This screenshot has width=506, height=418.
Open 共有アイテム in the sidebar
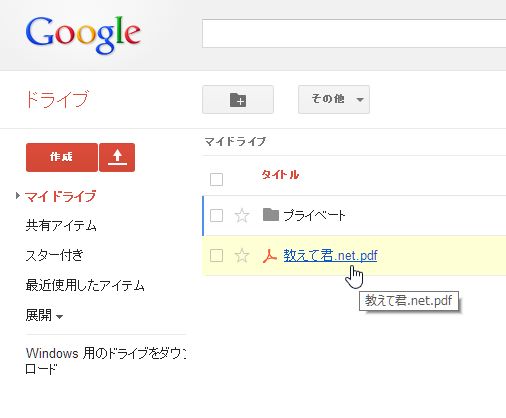click(61, 226)
